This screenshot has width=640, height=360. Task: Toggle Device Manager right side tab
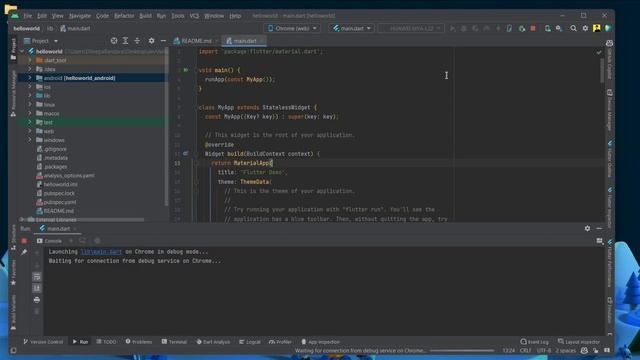click(x=609, y=110)
